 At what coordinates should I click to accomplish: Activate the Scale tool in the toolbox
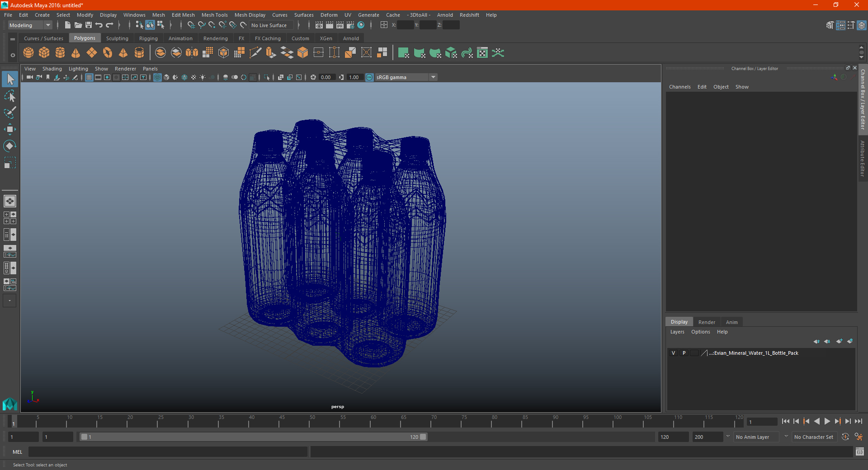(x=10, y=163)
